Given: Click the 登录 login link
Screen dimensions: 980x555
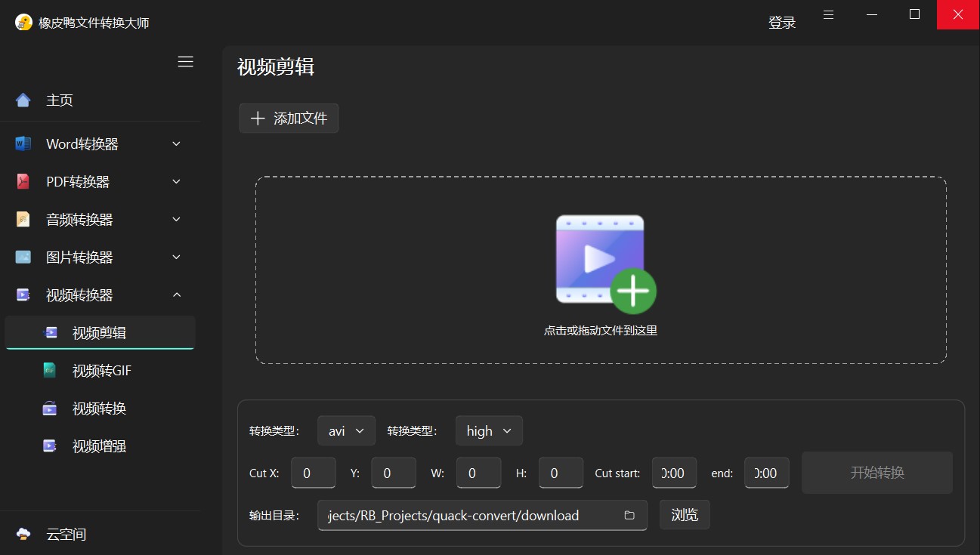Looking at the screenshot, I should (782, 23).
